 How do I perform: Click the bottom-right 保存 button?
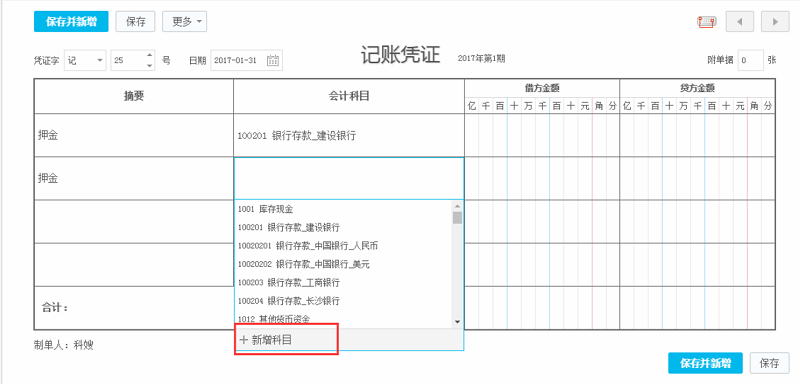(x=769, y=363)
